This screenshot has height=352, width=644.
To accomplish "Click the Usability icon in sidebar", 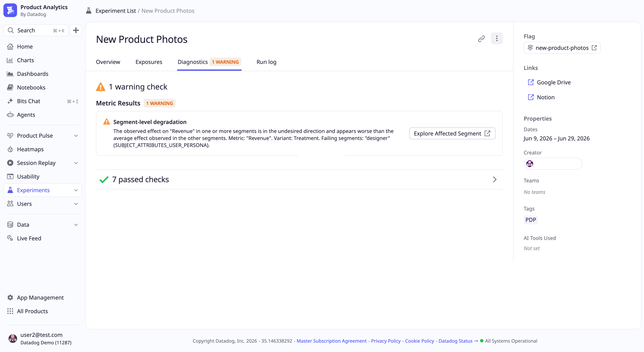I will (10, 176).
